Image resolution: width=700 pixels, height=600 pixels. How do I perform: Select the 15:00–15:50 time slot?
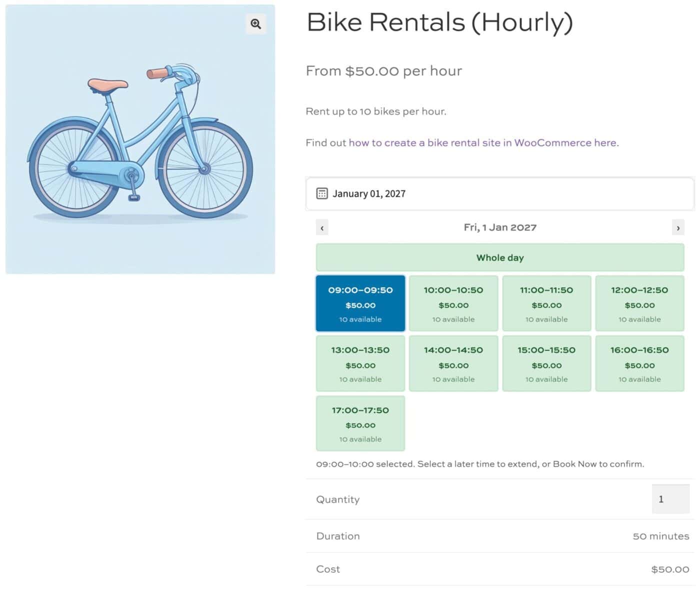click(x=546, y=363)
